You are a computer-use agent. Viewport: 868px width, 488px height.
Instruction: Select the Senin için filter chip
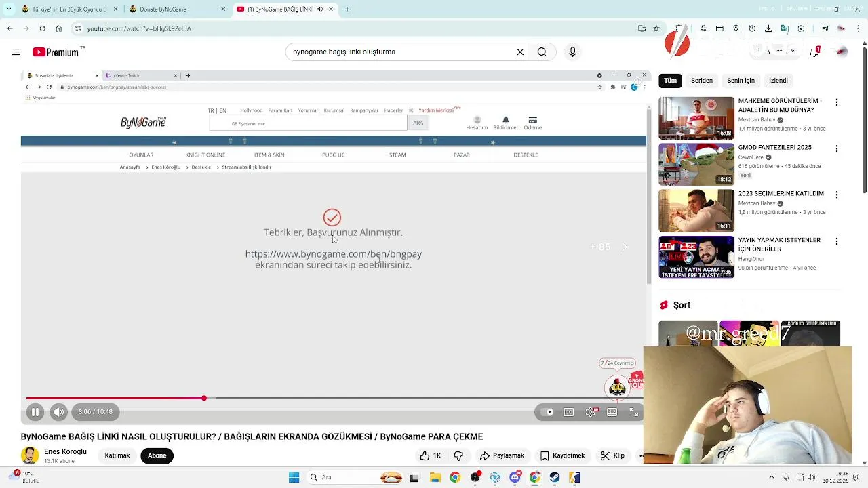pos(741,81)
